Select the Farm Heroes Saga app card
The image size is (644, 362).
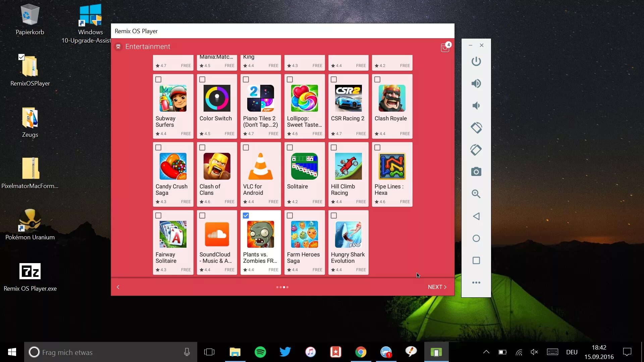305,242
